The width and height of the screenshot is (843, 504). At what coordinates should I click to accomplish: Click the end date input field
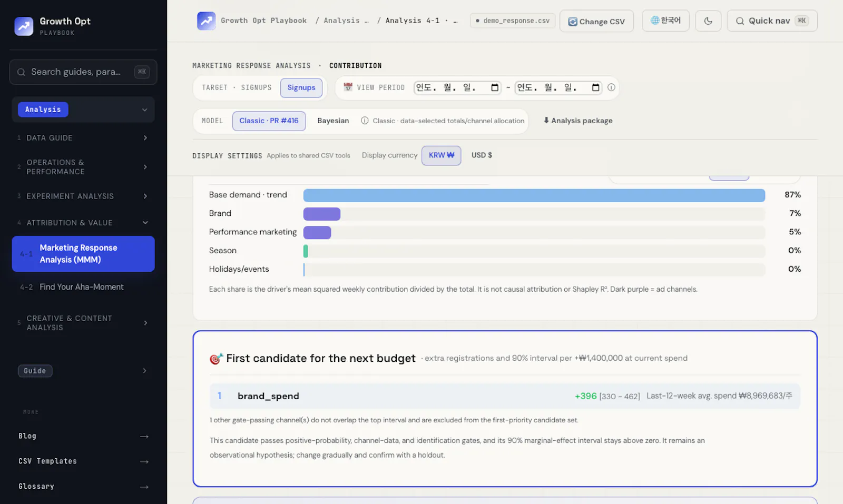tap(558, 87)
